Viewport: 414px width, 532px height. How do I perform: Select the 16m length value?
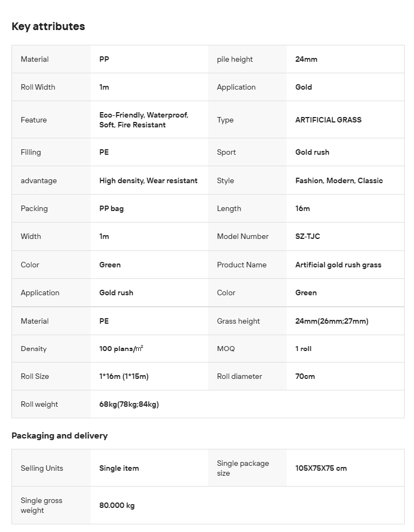point(303,208)
